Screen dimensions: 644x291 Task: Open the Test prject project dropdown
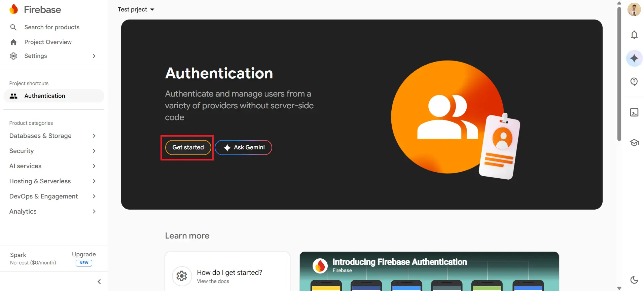(136, 9)
